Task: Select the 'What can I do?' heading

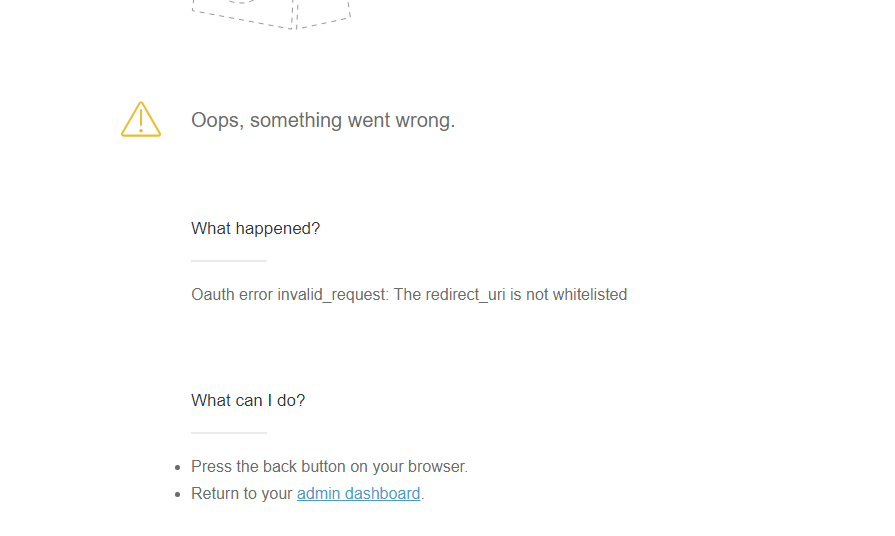Action: click(248, 400)
